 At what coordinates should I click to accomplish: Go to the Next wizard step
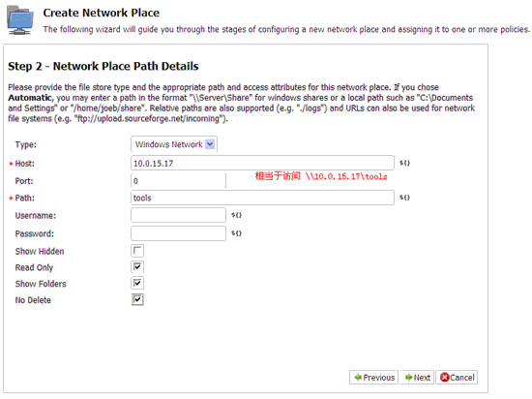pos(417,378)
